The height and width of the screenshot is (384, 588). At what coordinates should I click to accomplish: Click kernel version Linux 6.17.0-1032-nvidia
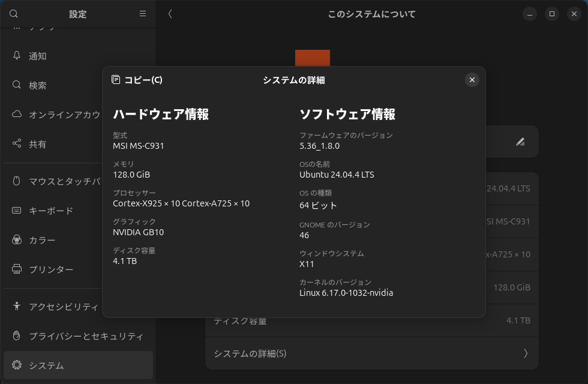[346, 293]
